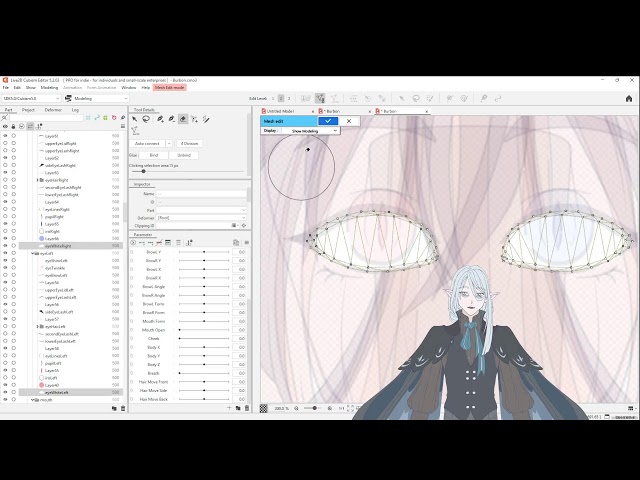Toggle lock circle for eyeWhiteLeft row
The height and width of the screenshot is (480, 640).
[x=13, y=392]
